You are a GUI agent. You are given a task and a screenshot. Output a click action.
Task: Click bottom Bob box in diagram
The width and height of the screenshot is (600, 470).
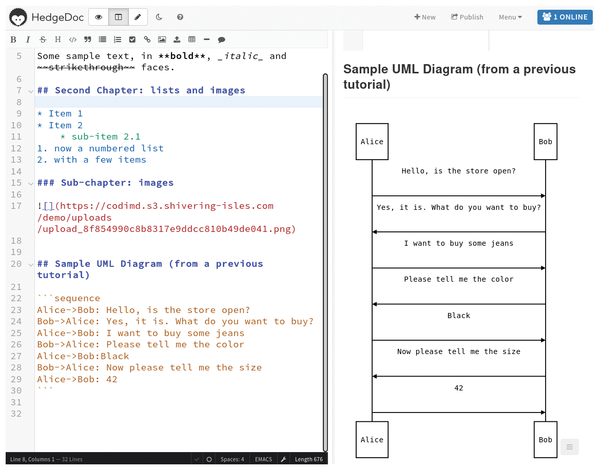coord(545,440)
